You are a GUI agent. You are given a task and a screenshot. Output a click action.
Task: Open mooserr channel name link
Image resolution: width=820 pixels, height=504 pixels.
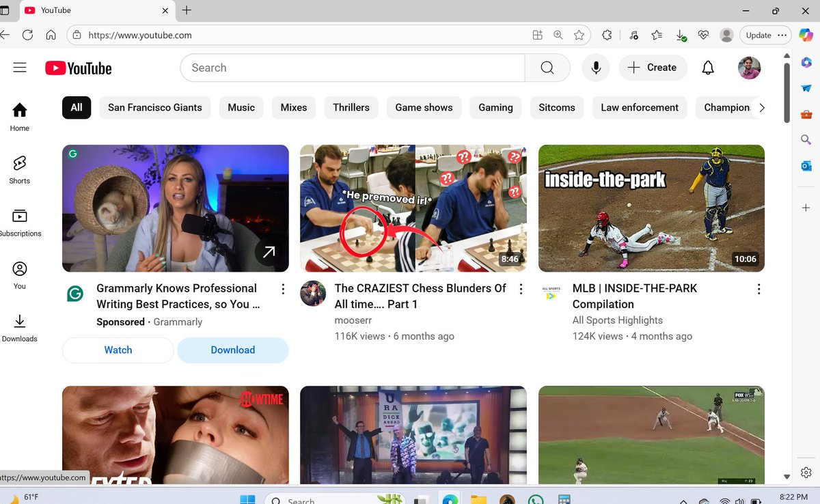coord(353,320)
